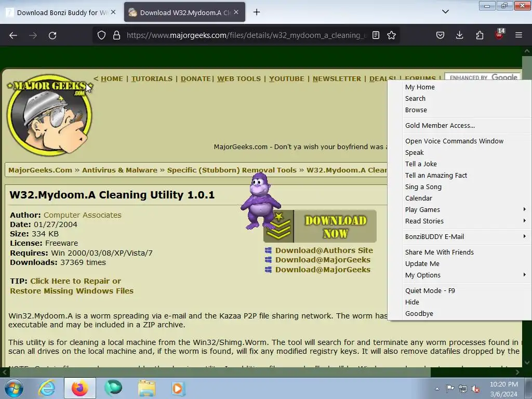This screenshot has width=532, height=399.
Task: Open a new tab with plus button
Action: pyautogui.click(x=257, y=12)
